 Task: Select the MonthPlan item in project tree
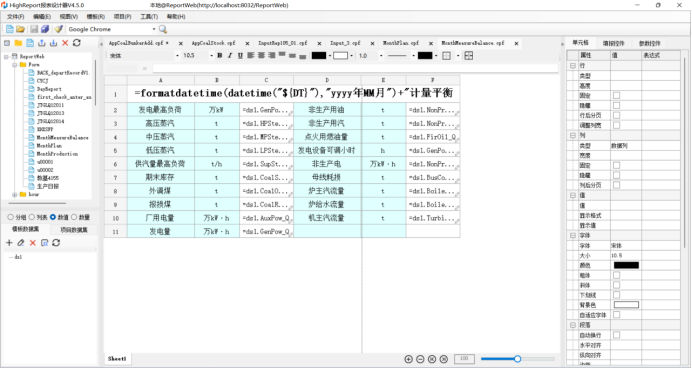pos(49,146)
